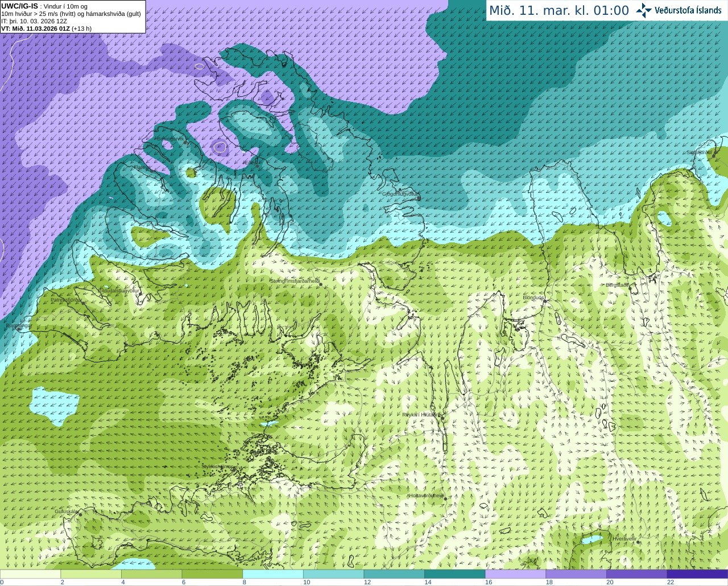This screenshot has width=728, height=586.
Task: Click the Bergstaðir station label
Action: [617, 285]
